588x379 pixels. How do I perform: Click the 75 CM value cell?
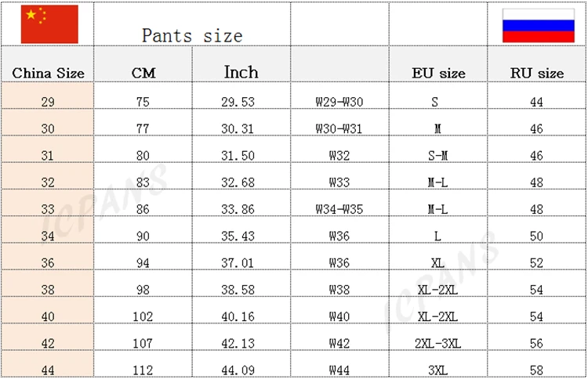[143, 102]
